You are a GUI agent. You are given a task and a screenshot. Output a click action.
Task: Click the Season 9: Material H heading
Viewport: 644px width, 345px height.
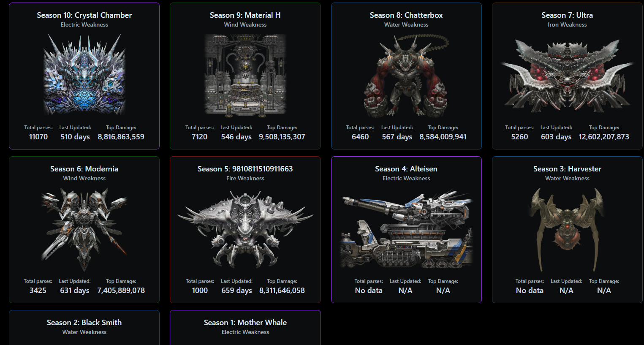pyautogui.click(x=245, y=15)
